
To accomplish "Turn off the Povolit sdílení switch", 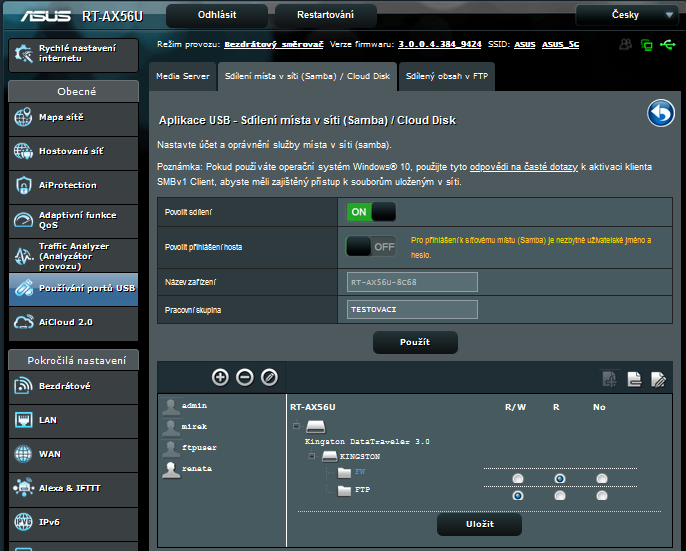I will click(371, 212).
